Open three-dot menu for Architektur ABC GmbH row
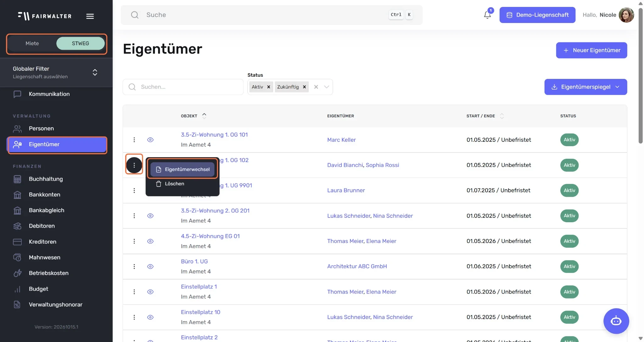The height and width of the screenshot is (342, 644). (x=134, y=267)
